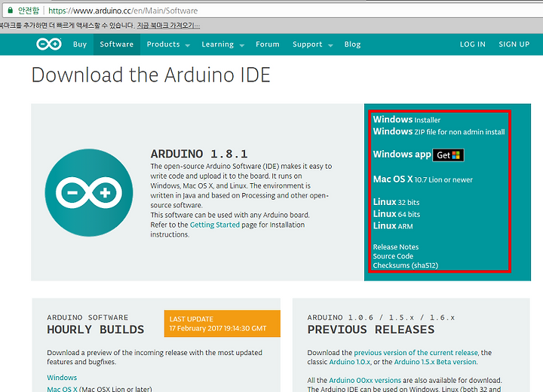
Task: Download Windows ZIP file for non admin install
Action: pos(439,132)
